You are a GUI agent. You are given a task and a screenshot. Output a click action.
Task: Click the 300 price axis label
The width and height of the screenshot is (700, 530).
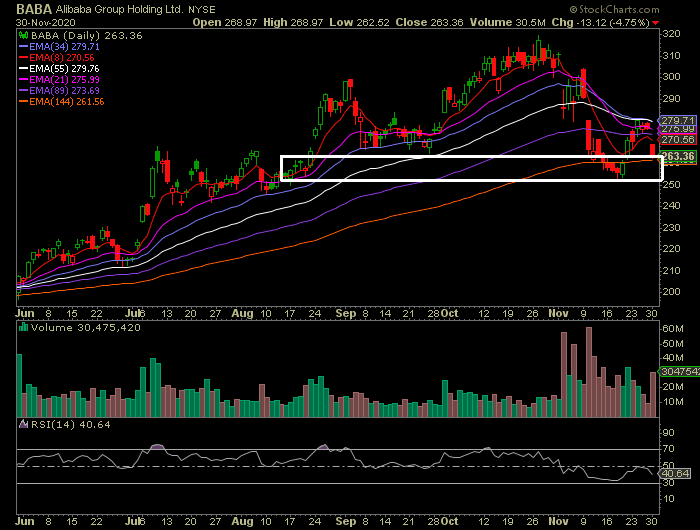pyautogui.click(x=671, y=77)
